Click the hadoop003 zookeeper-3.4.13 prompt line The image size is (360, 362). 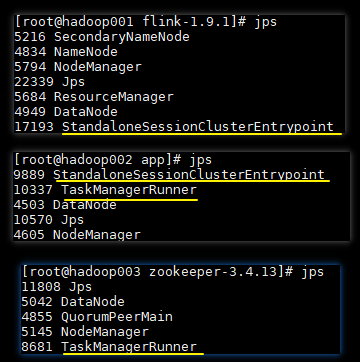(173, 272)
